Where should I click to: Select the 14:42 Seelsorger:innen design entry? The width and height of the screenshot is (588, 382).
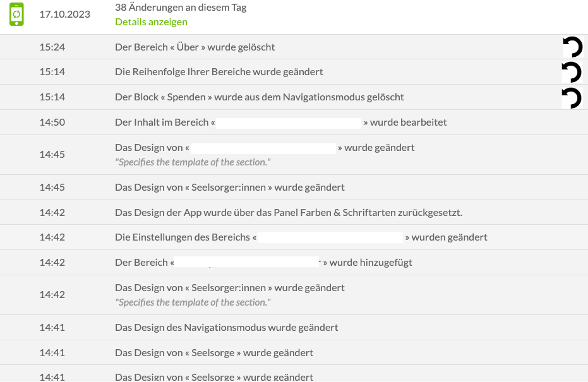click(x=294, y=295)
